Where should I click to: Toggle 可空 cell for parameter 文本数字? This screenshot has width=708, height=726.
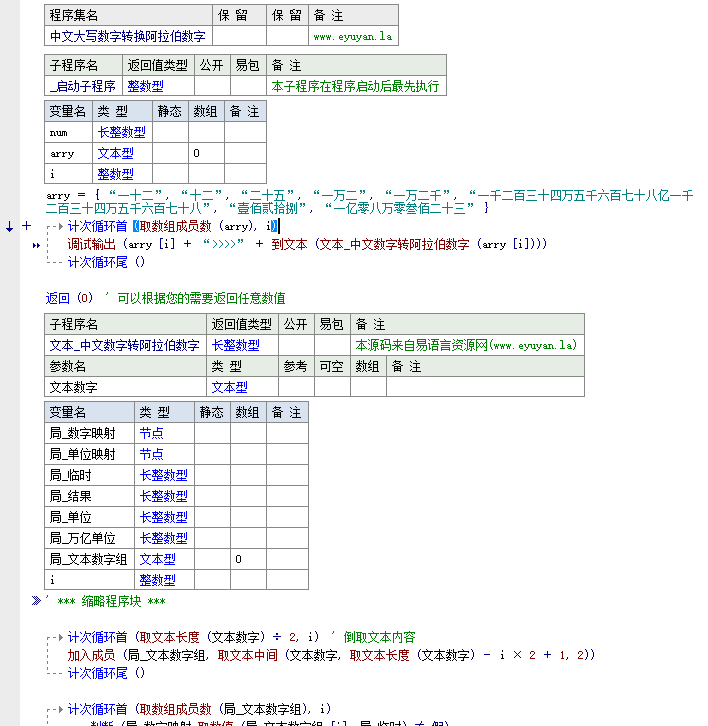332,387
